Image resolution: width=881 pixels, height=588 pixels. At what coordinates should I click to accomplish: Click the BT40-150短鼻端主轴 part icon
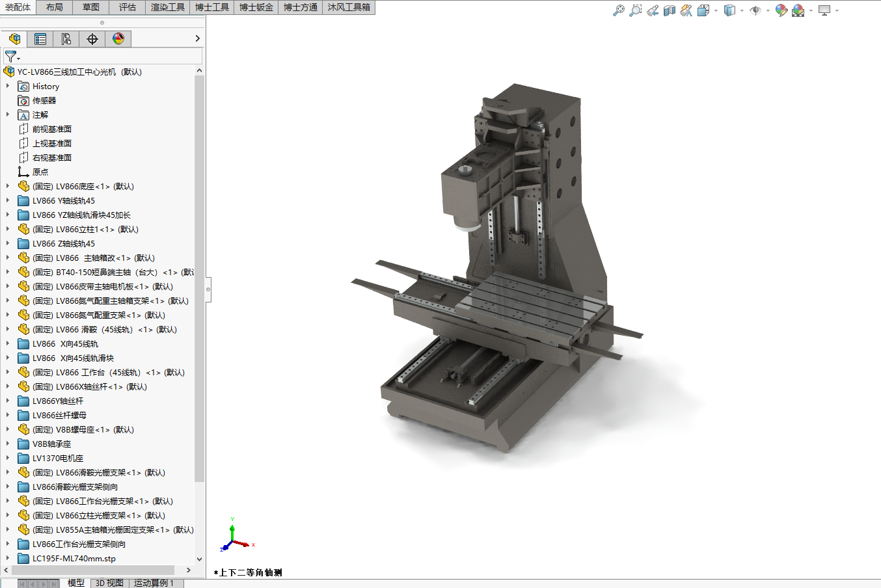23,273
